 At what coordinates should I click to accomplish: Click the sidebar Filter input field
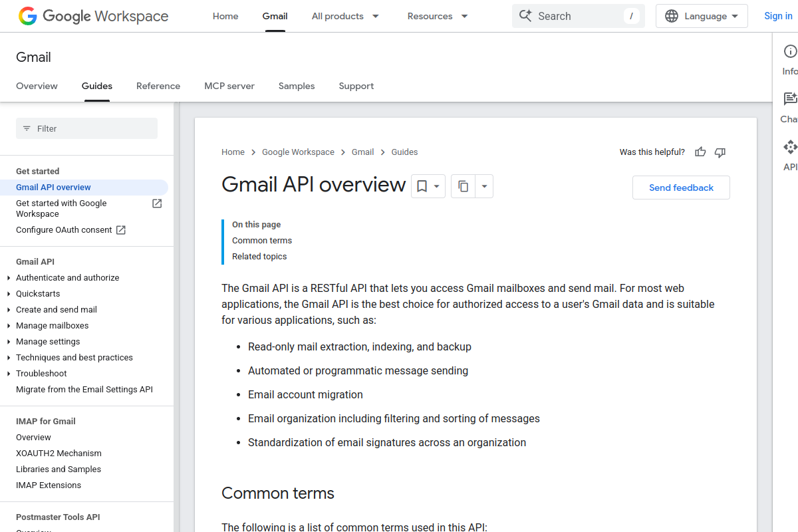[86, 128]
